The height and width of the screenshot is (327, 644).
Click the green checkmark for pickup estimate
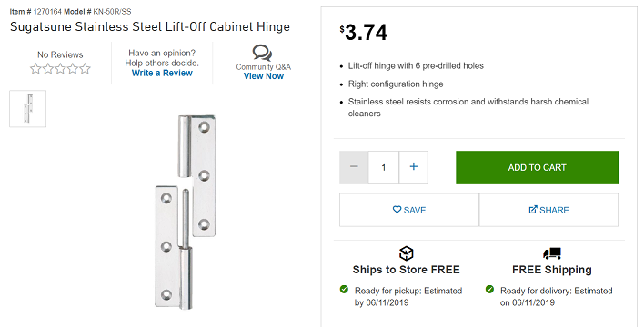click(344, 289)
